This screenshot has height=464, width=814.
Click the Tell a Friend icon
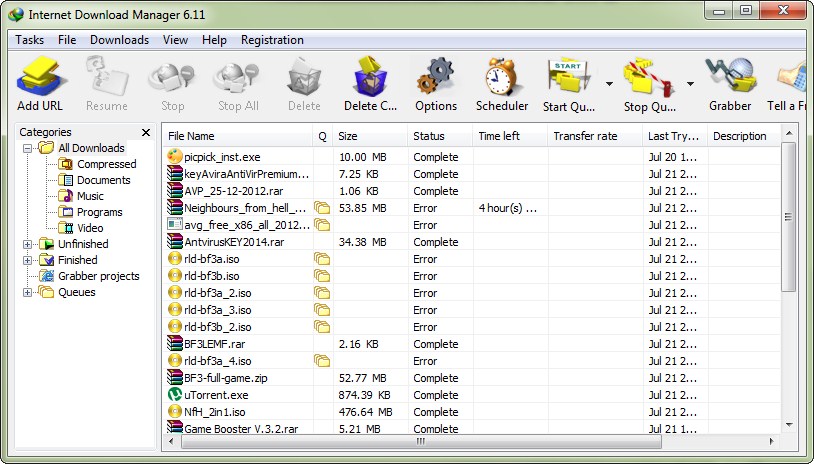click(792, 78)
